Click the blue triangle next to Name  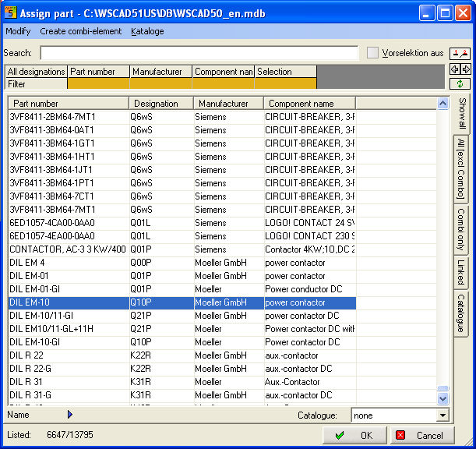[70, 415]
